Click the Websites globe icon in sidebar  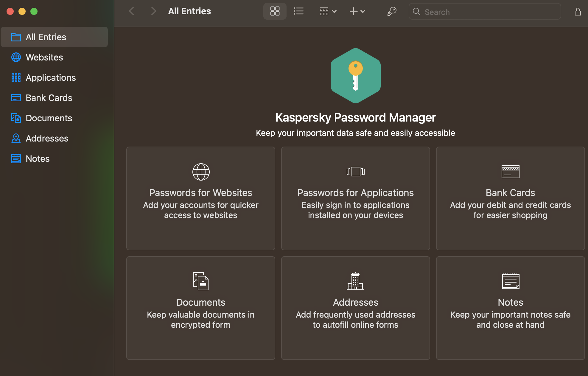click(x=16, y=57)
